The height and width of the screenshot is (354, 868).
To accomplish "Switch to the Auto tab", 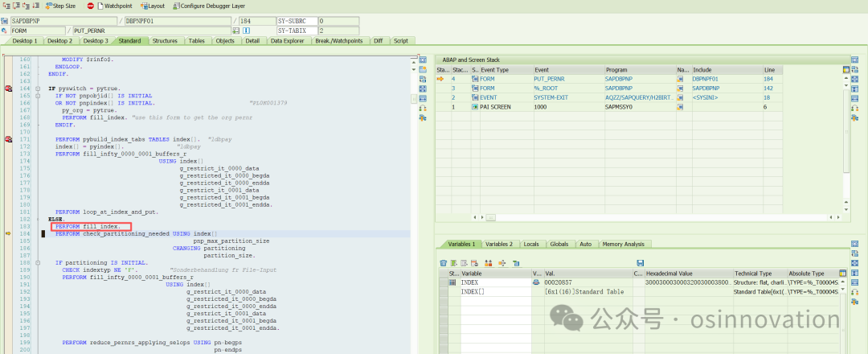I will point(586,244).
